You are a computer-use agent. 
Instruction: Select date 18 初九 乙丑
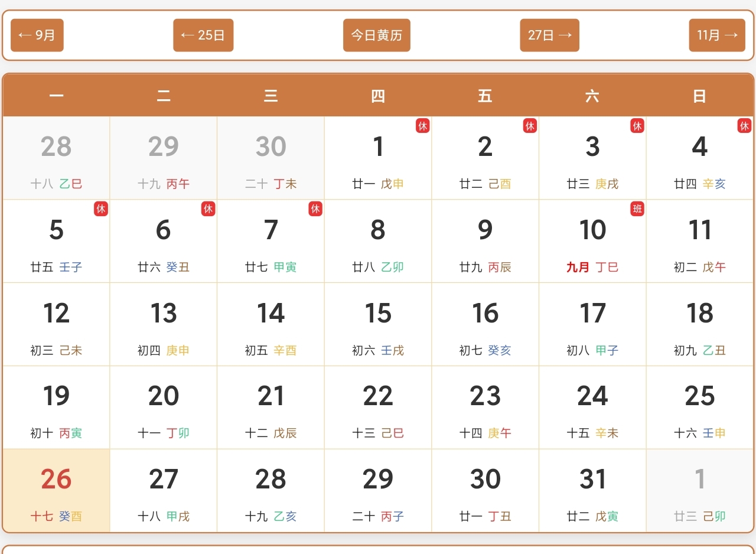click(x=700, y=324)
